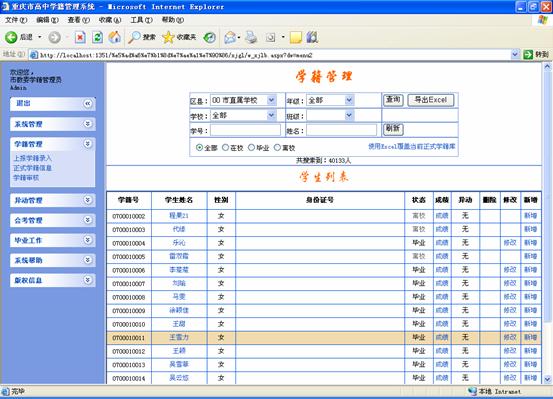Open the Favorites star icon
This screenshot has height=399, width=553.
[x=169, y=37]
